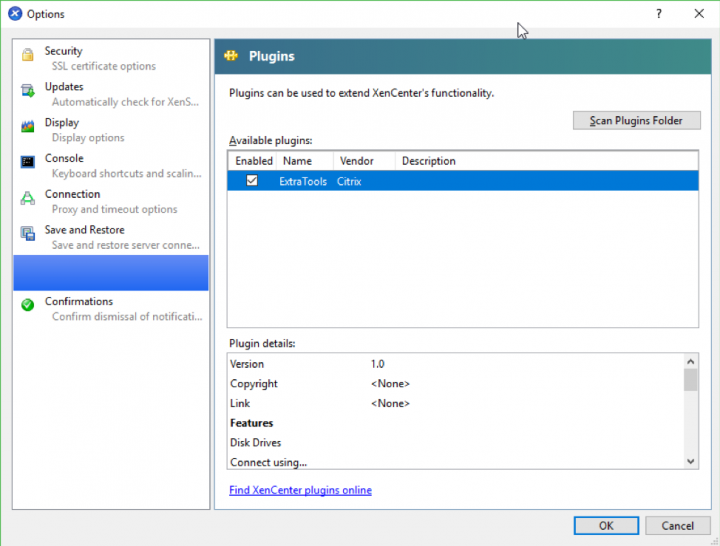720x546 pixels.
Task: Open Find XenCenter plugins online link
Action: (x=300, y=490)
